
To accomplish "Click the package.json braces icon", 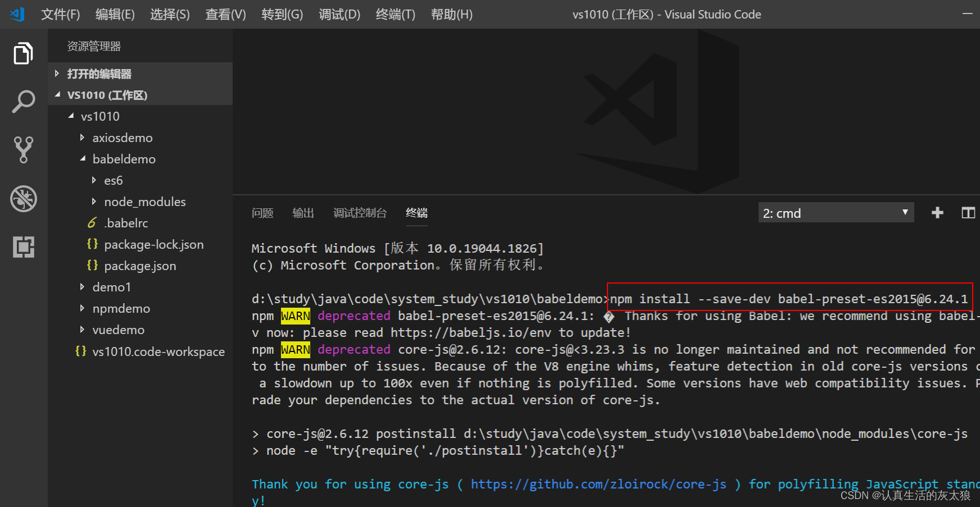I will tap(92, 265).
